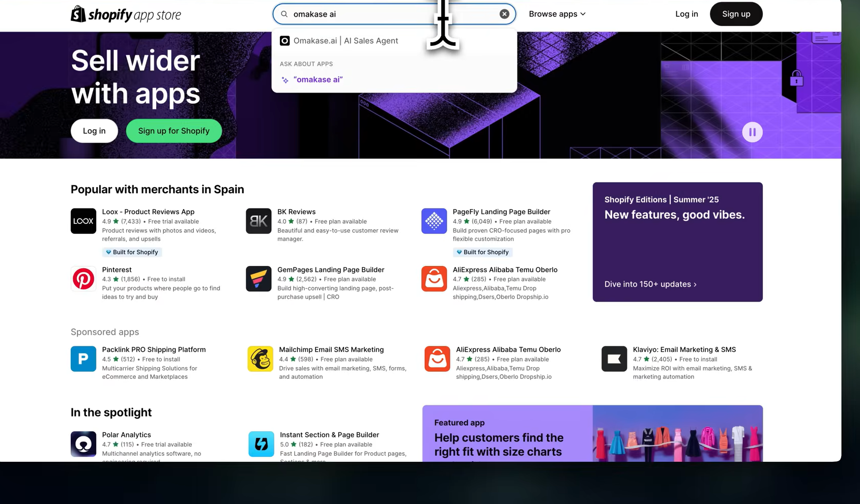Click the GemPages app icon

point(259,279)
